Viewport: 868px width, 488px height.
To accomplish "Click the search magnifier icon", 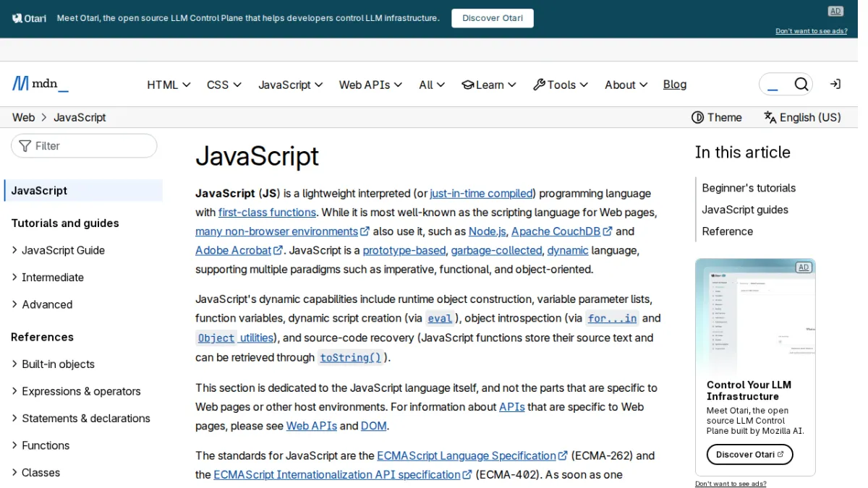I will coord(801,85).
